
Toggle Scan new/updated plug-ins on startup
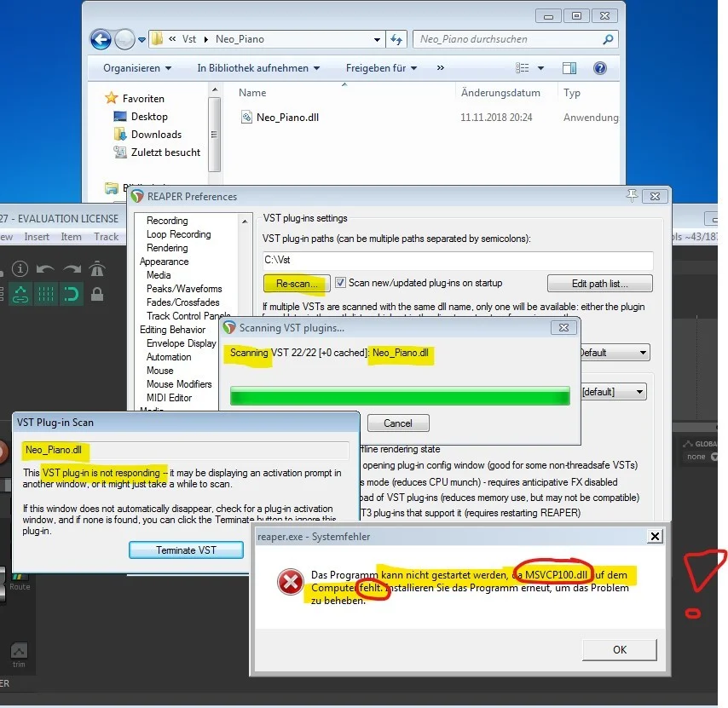point(340,283)
